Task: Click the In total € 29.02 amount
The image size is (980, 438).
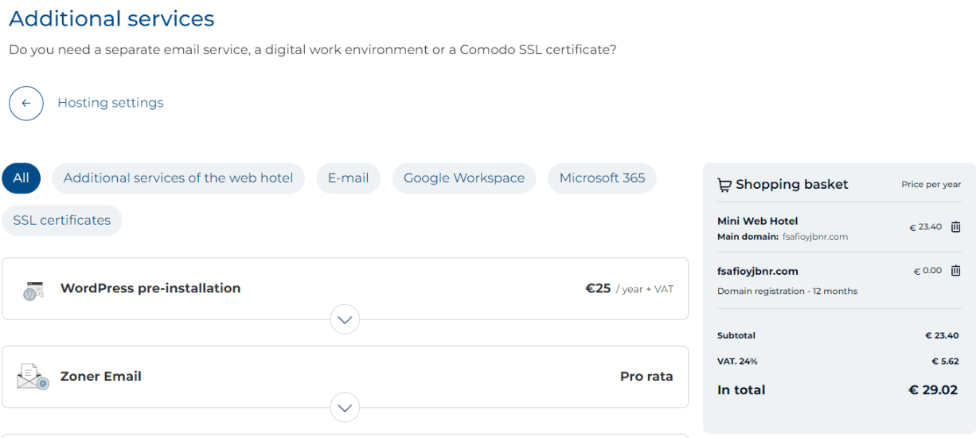Action: pyautogui.click(x=933, y=390)
